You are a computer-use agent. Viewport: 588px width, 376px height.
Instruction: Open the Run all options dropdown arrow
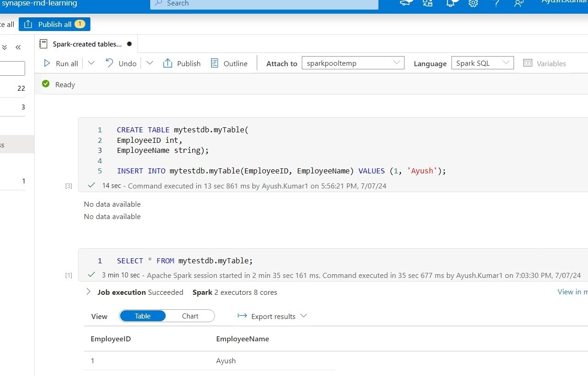tap(91, 63)
